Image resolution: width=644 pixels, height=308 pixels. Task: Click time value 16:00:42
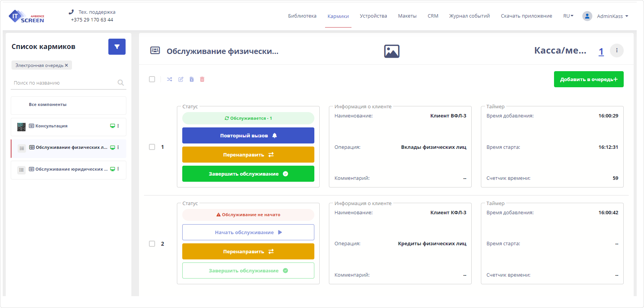[608, 213]
